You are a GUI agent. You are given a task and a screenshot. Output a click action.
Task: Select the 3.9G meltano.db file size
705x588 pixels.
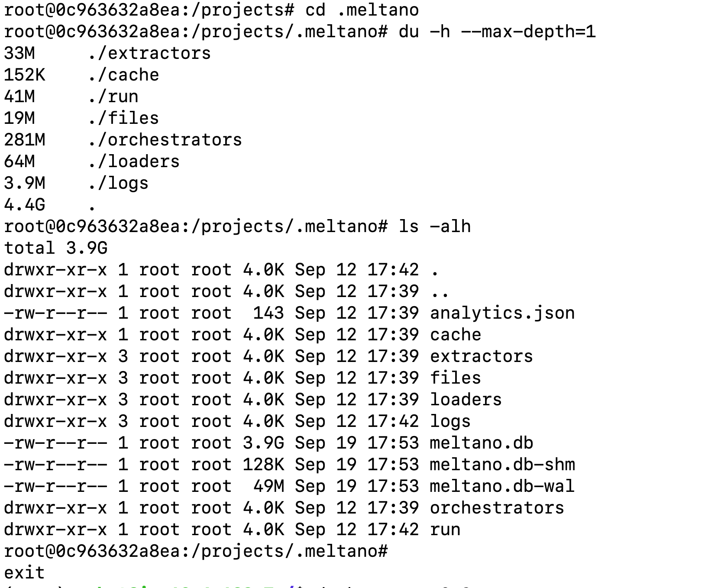pos(263,443)
